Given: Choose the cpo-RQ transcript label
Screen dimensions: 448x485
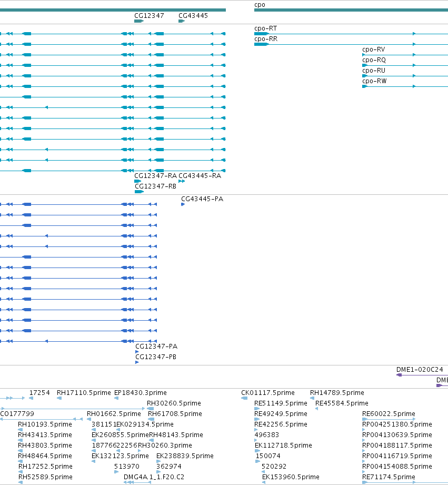Looking at the screenshot, I should pyautogui.click(x=374, y=60).
